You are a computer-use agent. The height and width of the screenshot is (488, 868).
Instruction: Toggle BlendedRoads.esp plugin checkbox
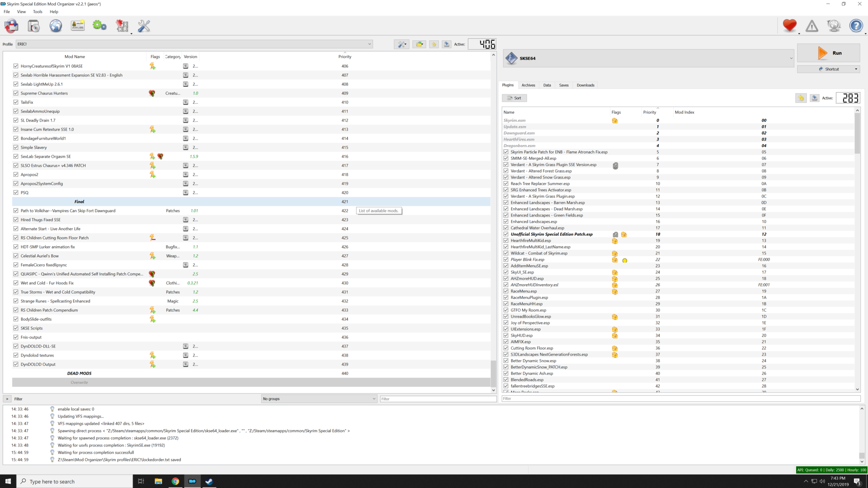(506, 380)
